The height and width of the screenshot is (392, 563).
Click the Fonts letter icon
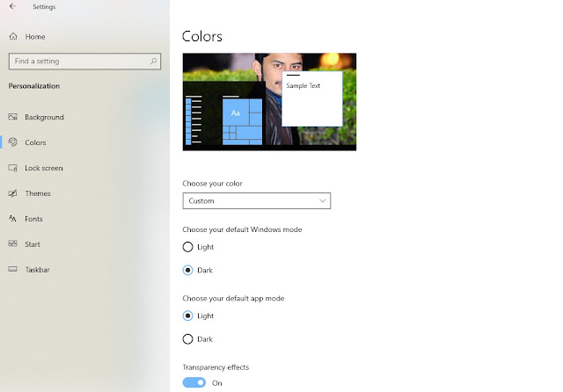tap(12, 219)
